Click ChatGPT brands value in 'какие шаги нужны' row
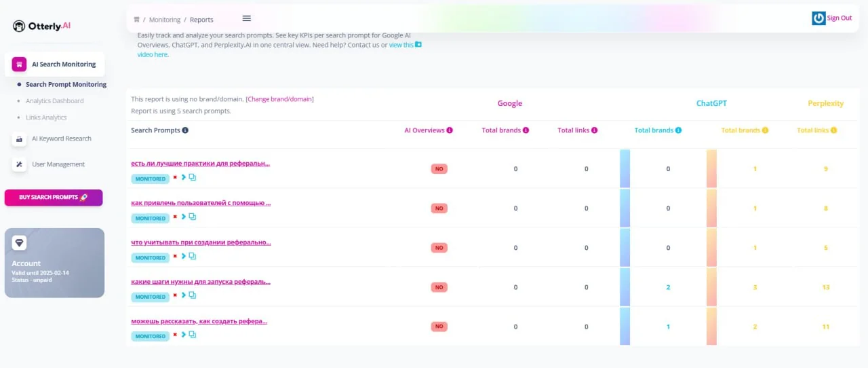This screenshot has height=368, width=868. point(668,287)
